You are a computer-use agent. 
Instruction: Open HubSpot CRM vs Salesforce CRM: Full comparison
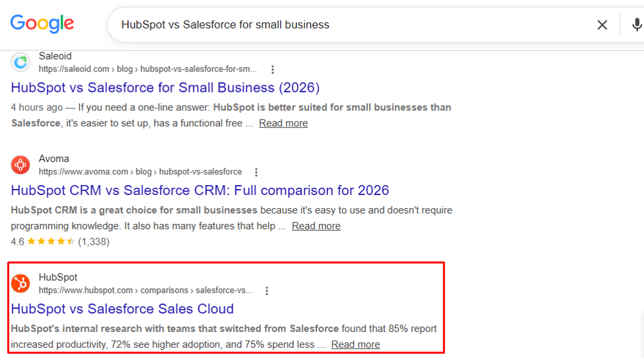200,190
